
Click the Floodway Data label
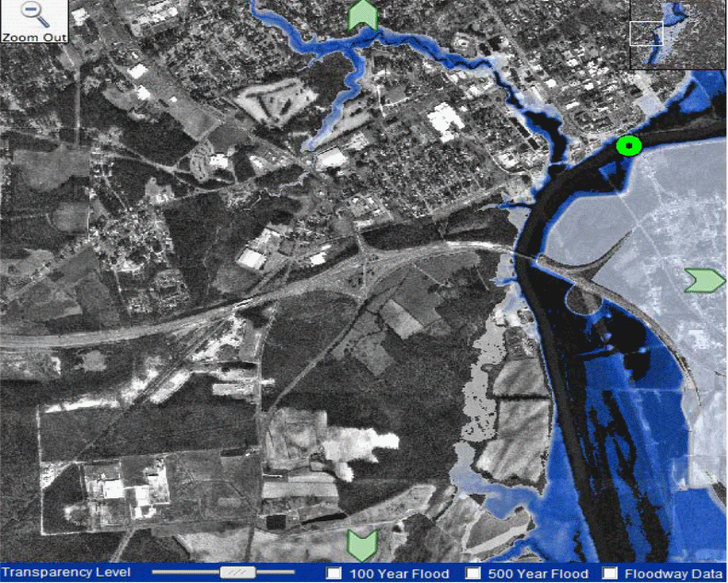[674, 574]
